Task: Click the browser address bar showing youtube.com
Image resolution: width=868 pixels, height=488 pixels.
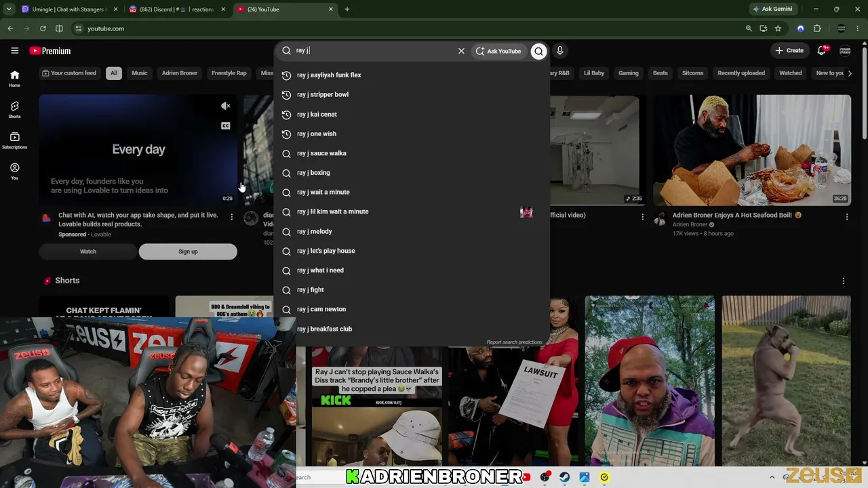Action: click(x=407, y=28)
